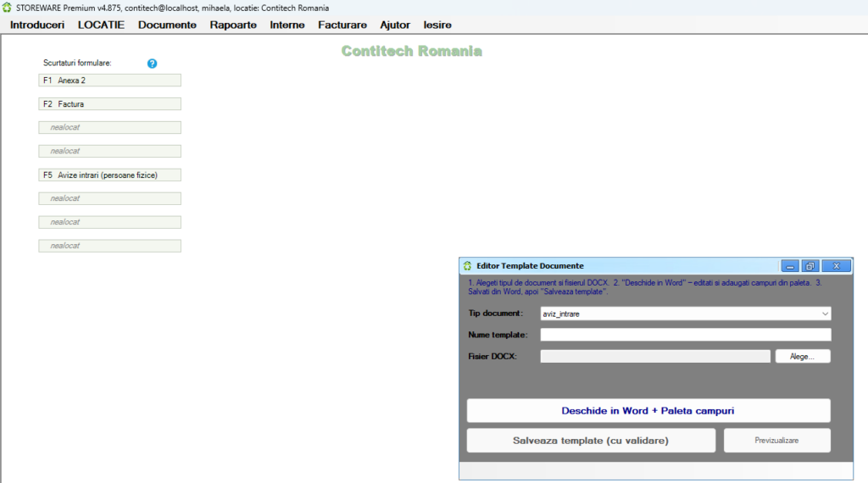Click the STOREWARE app icon in title bar
The height and width of the screenshot is (483, 868).
tap(7, 8)
